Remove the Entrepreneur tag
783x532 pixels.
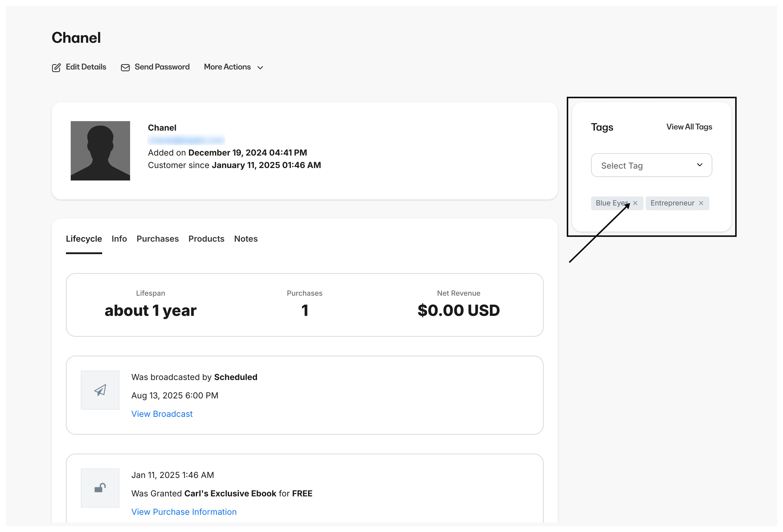(701, 203)
